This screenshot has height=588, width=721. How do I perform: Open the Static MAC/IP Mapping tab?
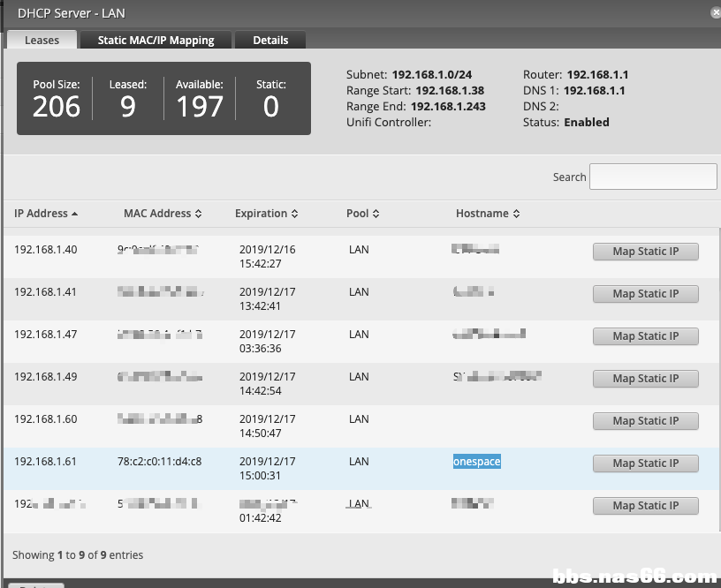click(156, 40)
